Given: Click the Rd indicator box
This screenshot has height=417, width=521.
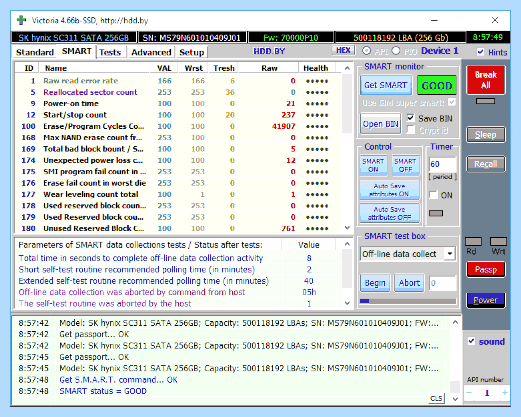Looking at the screenshot, I should [x=473, y=241].
